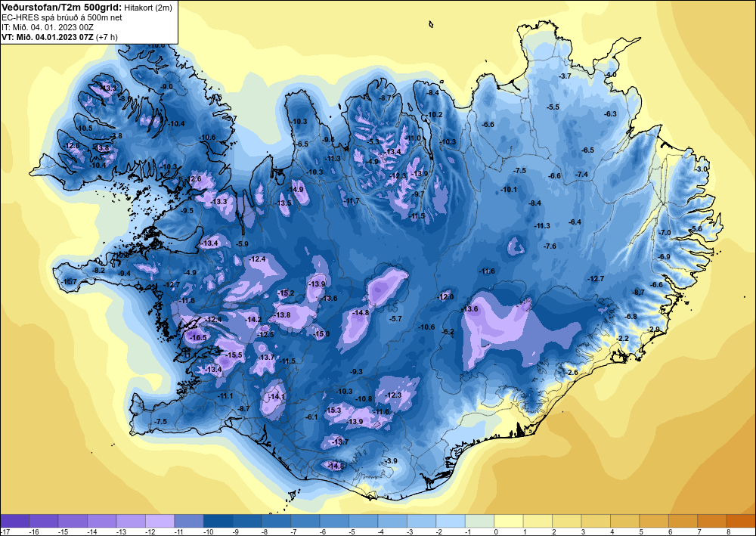The height and width of the screenshot is (536, 756).
Task: Click the -15.0 temperature label
Action: (x=321, y=334)
